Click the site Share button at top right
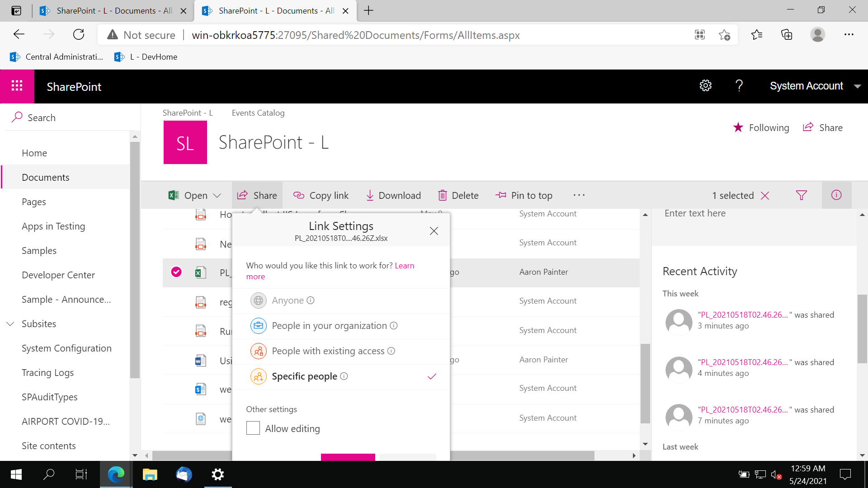 823,127
